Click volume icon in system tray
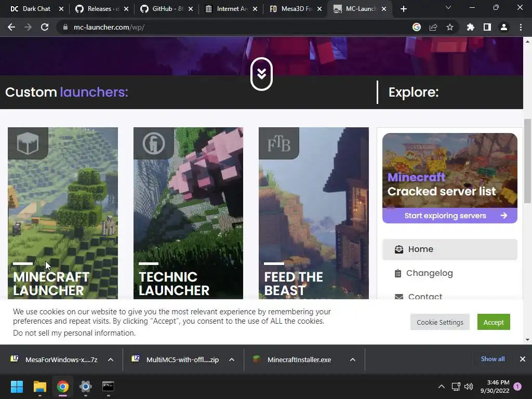The height and width of the screenshot is (399, 532). (x=469, y=387)
